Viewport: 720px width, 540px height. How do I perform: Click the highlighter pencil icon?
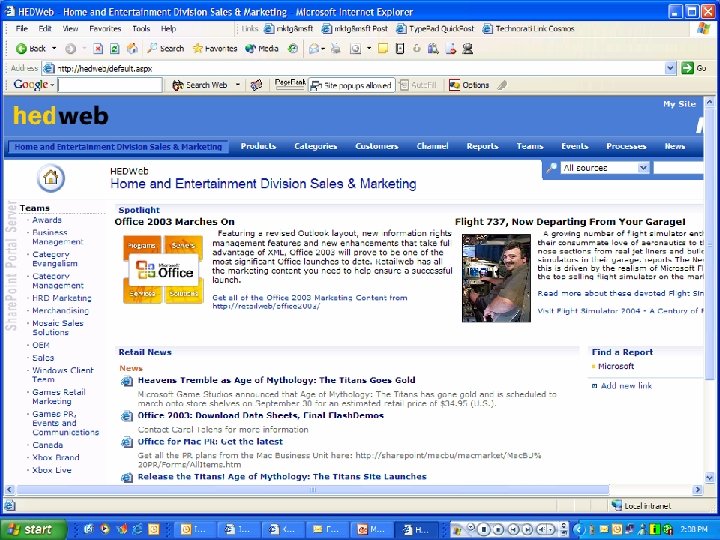point(502,85)
